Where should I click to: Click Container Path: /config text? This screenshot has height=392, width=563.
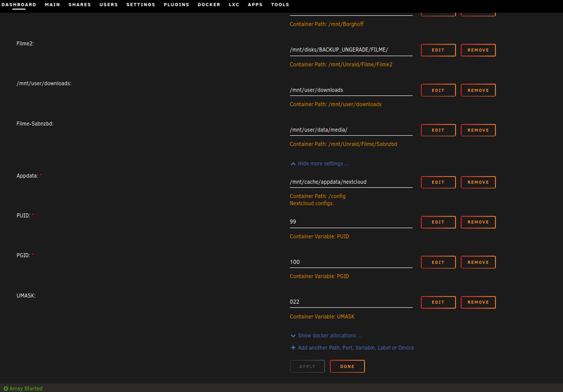pyautogui.click(x=318, y=196)
